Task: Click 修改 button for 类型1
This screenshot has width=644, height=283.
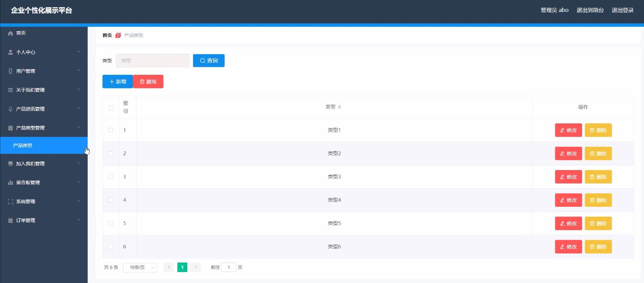Action: [568, 130]
